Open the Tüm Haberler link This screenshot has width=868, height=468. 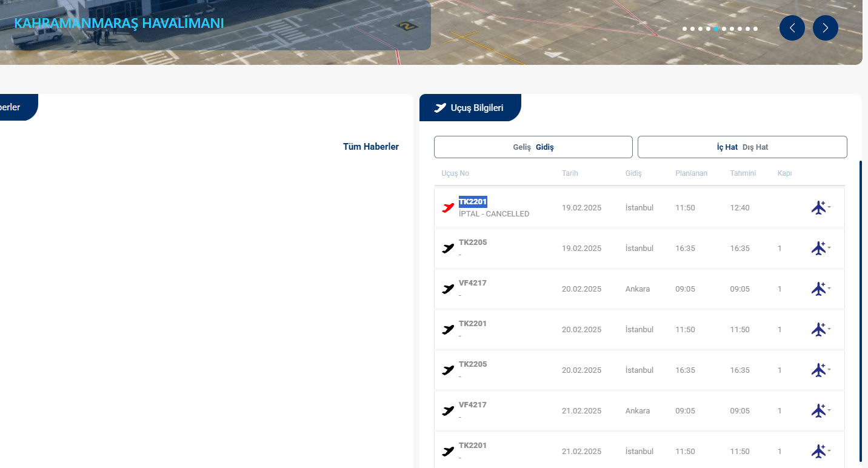pyautogui.click(x=370, y=147)
